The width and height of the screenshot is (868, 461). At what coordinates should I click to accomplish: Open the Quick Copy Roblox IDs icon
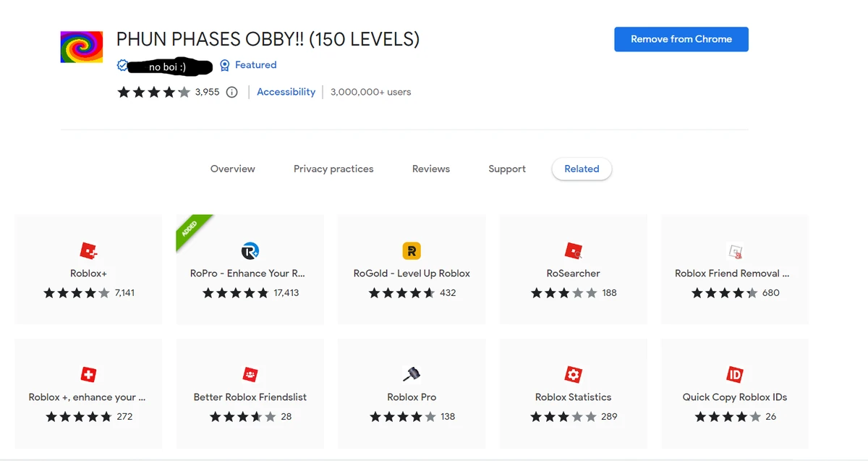pos(734,374)
